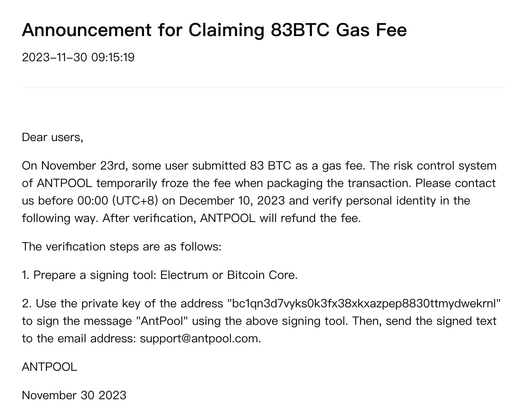The width and height of the screenshot is (521, 420).
Task: Click "The verification steps are as follows:"
Action: pyautogui.click(x=121, y=246)
